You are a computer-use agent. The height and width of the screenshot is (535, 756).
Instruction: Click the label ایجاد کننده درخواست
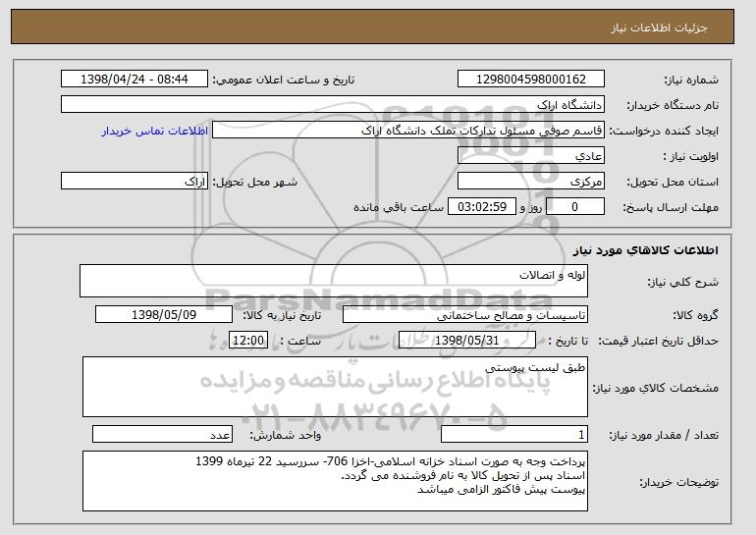pyautogui.click(x=664, y=132)
